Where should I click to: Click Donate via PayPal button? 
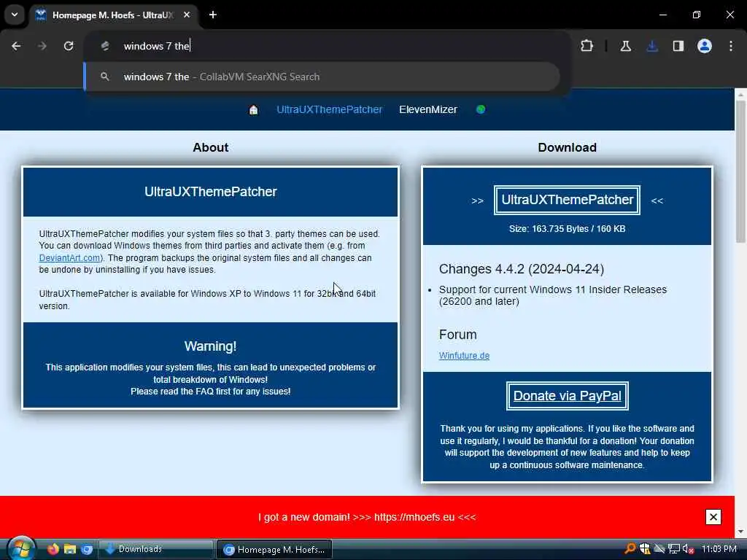(567, 396)
